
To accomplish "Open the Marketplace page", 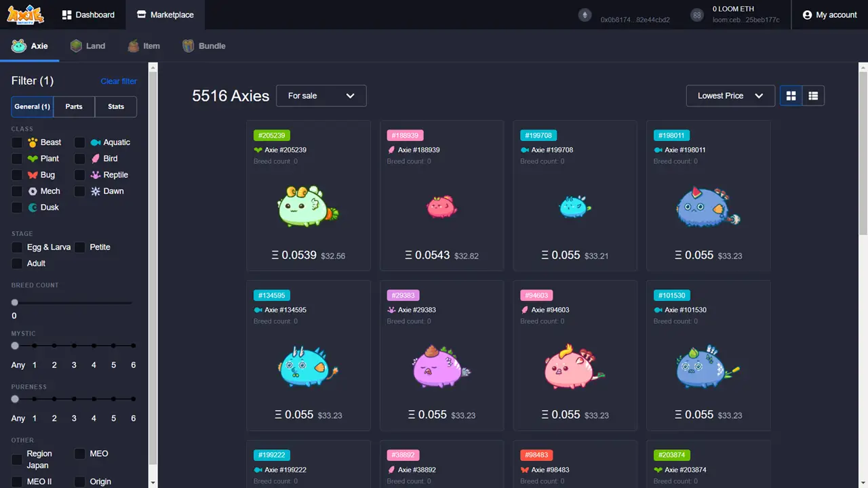I will 165,14.
